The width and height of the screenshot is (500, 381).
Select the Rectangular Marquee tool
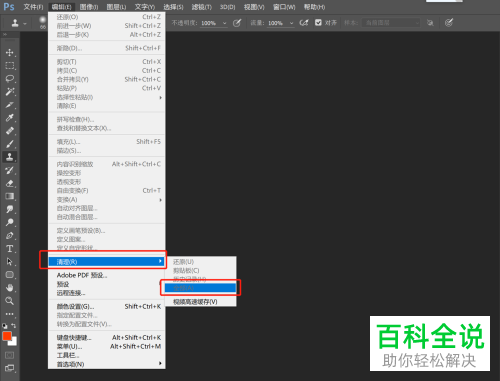tap(10, 66)
